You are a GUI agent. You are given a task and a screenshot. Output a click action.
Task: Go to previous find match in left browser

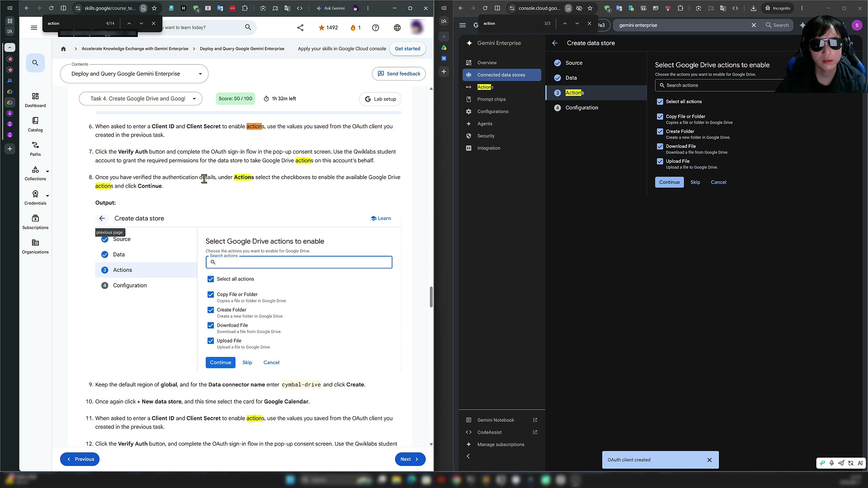click(129, 23)
